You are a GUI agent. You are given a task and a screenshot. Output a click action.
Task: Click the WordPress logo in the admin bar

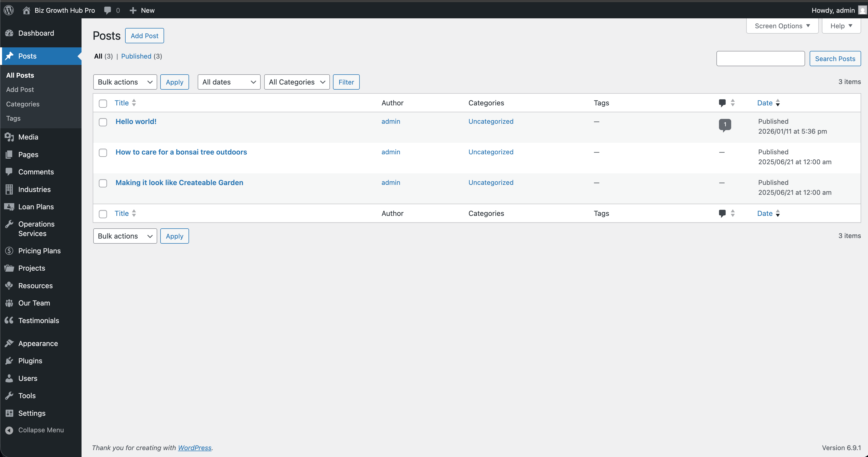coord(8,10)
